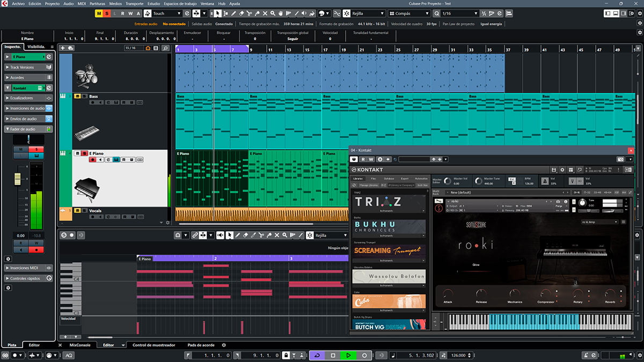
Task: Expand Track Versions section in inspector
Action: coord(28,67)
